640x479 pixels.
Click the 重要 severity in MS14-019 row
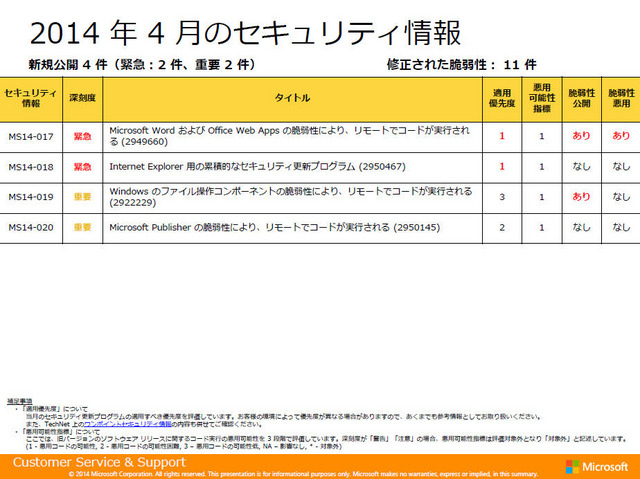(x=82, y=197)
